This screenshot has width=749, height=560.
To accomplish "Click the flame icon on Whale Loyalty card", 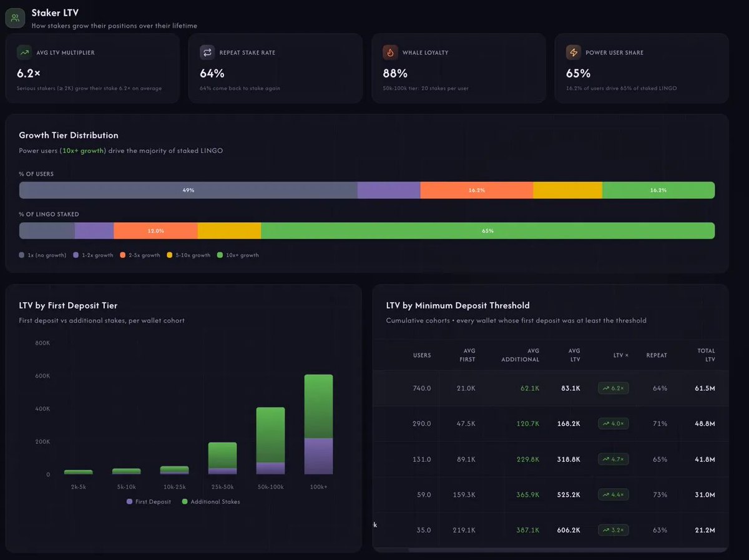I will [391, 52].
